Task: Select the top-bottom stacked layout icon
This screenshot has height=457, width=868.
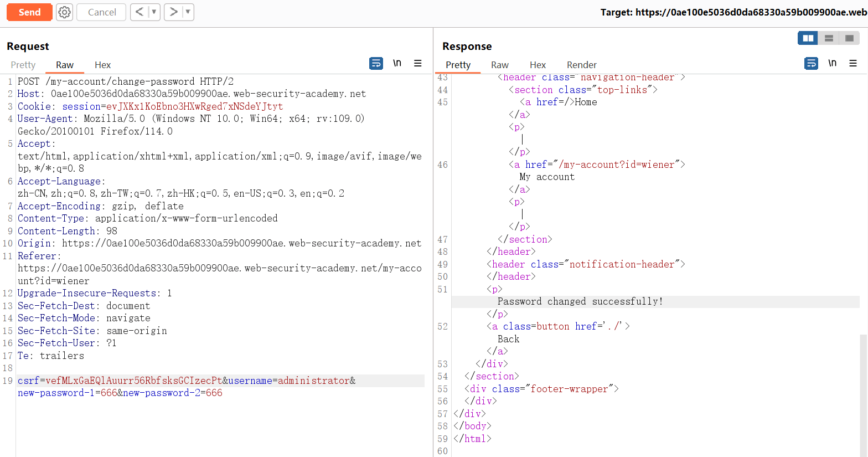Action: tap(829, 38)
